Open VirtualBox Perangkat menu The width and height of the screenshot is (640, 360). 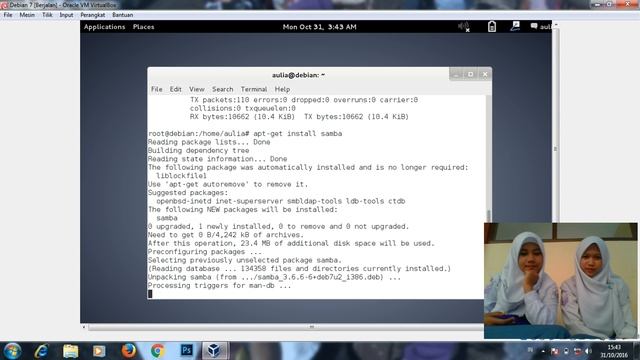pos(93,15)
